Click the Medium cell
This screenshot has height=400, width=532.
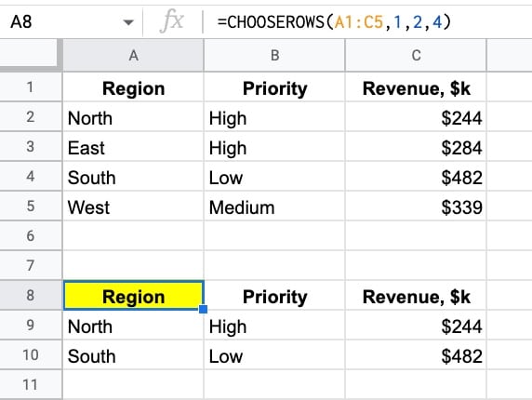click(x=274, y=206)
